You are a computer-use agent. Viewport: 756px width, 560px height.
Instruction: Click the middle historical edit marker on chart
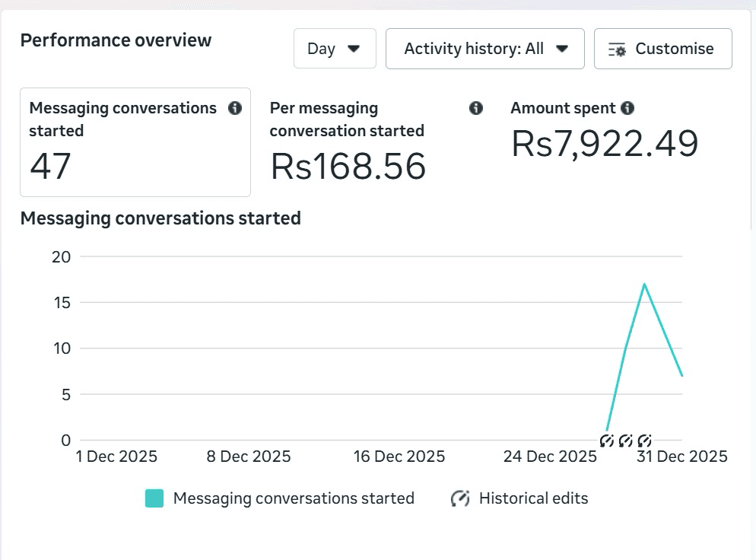pyautogui.click(x=626, y=441)
